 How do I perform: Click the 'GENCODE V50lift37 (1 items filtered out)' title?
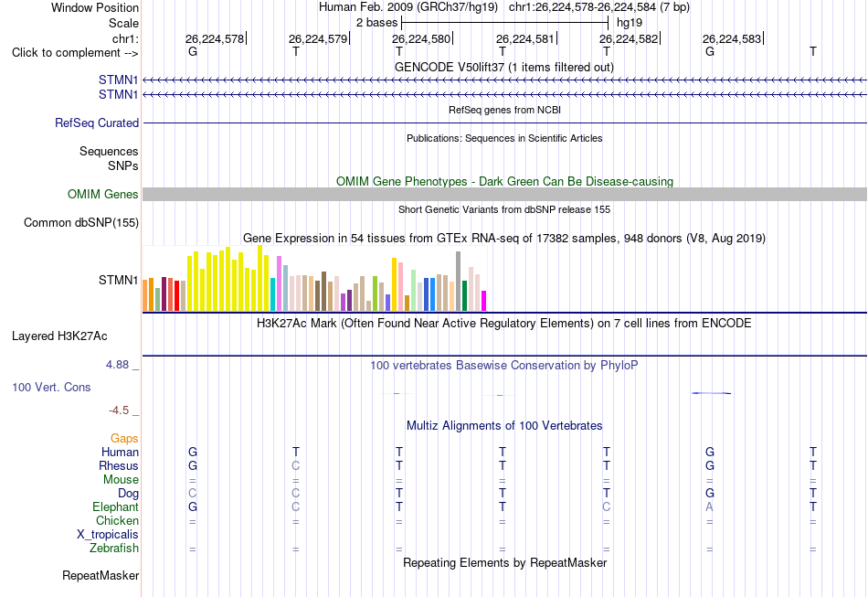[x=504, y=67]
